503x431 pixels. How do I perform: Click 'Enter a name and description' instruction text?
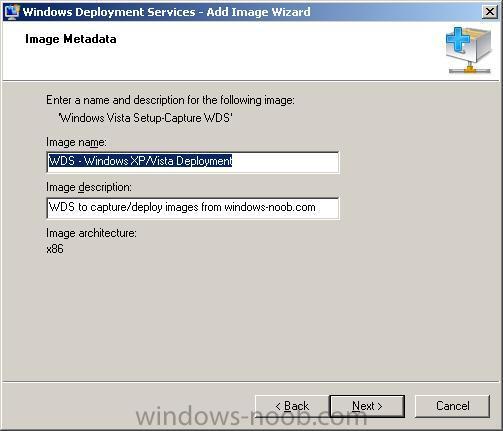tap(170, 100)
